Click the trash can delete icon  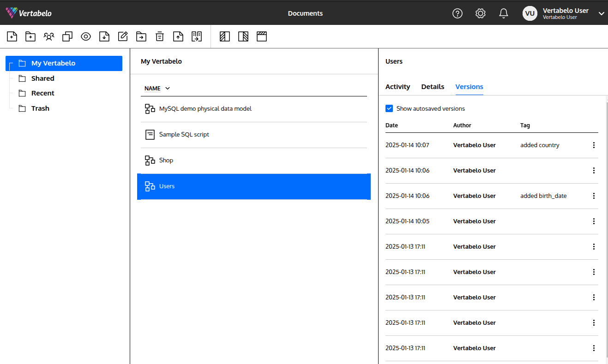point(160,36)
